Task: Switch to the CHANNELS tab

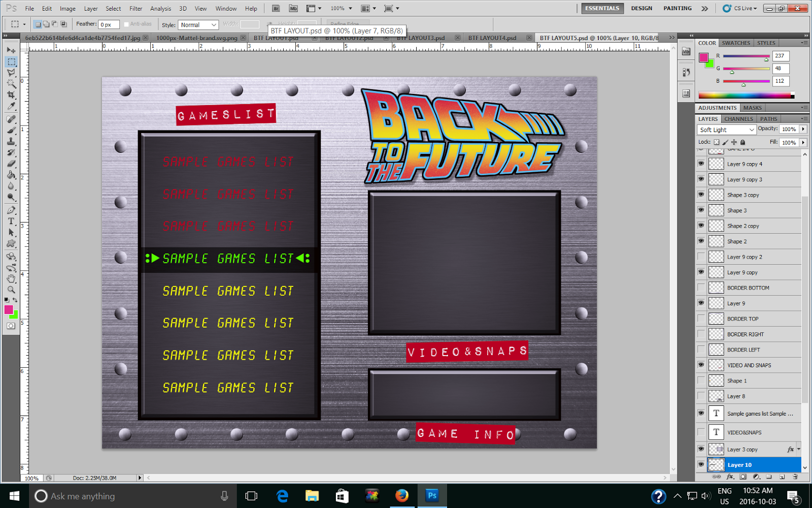Action: [x=738, y=118]
